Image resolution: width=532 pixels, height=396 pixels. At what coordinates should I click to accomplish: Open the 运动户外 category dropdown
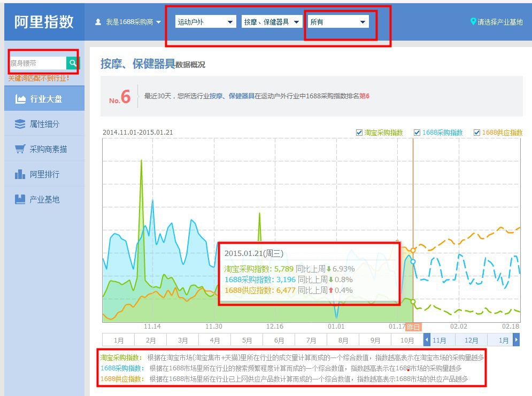point(206,22)
